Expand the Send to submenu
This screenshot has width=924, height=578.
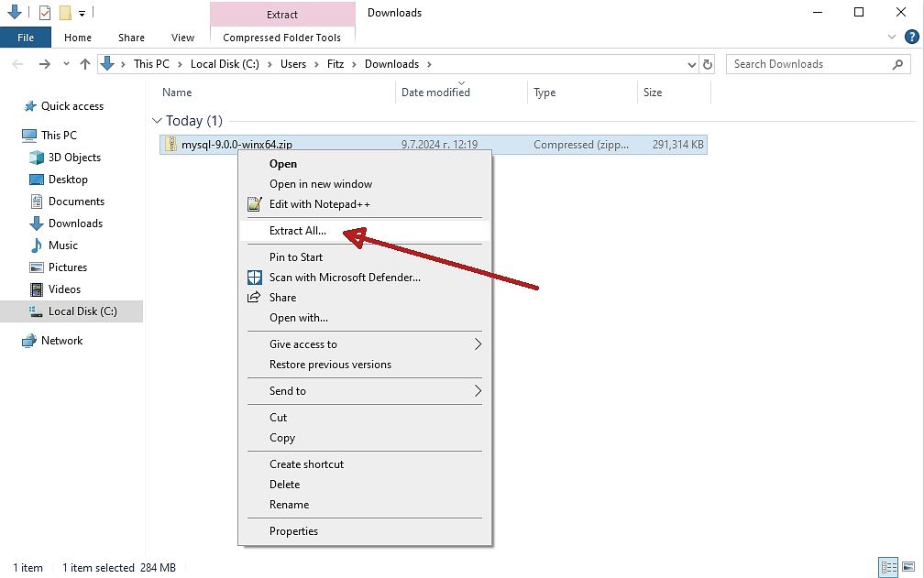coord(365,391)
